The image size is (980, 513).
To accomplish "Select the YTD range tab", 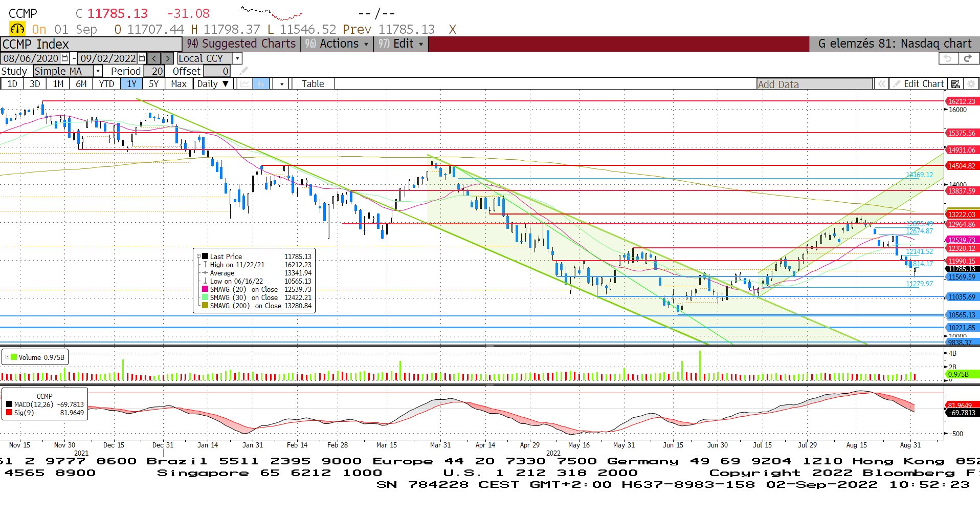I will pyautogui.click(x=106, y=84).
